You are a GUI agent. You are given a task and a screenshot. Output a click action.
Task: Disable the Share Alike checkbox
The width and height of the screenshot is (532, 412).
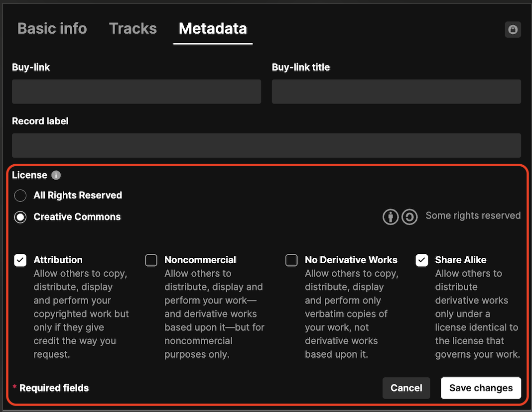pyautogui.click(x=422, y=260)
